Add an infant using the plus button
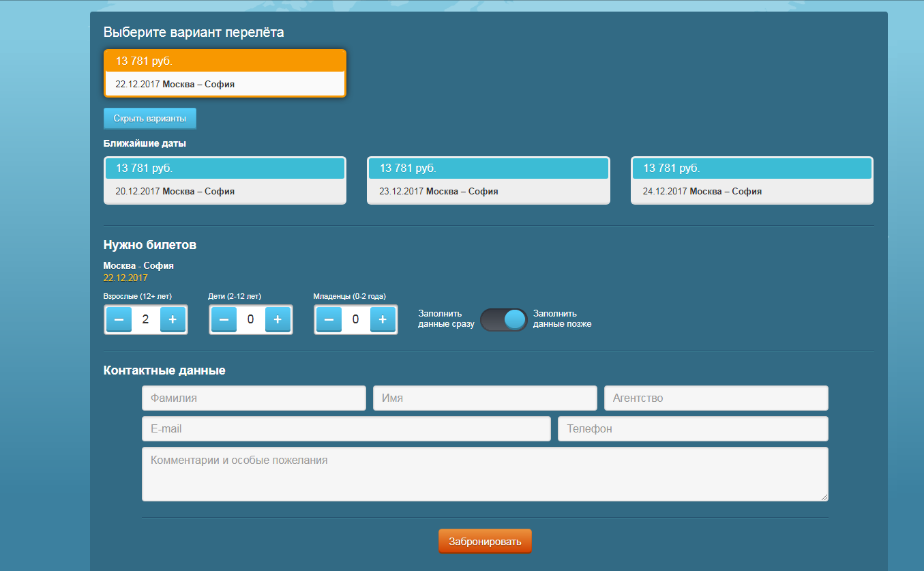Image resolution: width=924 pixels, height=571 pixels. pyautogui.click(x=383, y=319)
